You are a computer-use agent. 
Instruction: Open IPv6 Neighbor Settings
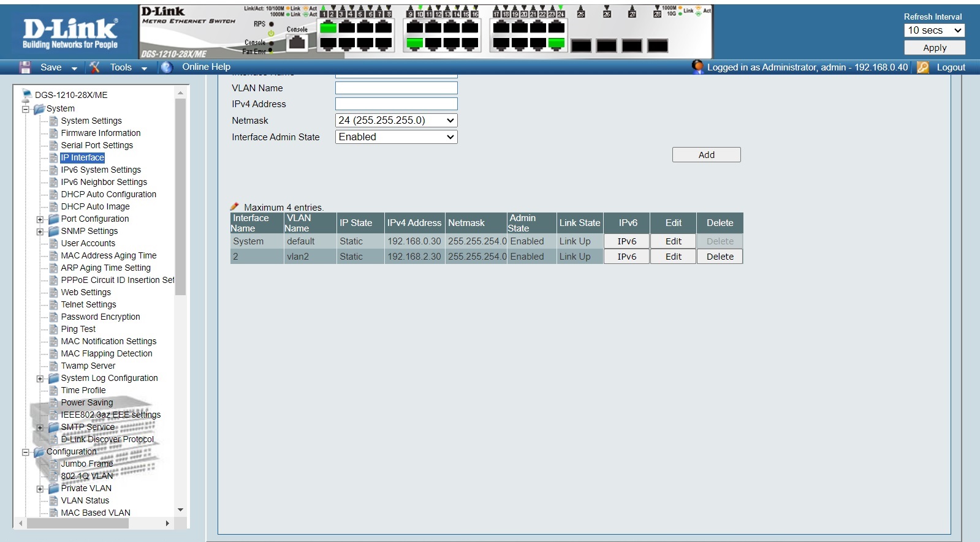pos(104,182)
